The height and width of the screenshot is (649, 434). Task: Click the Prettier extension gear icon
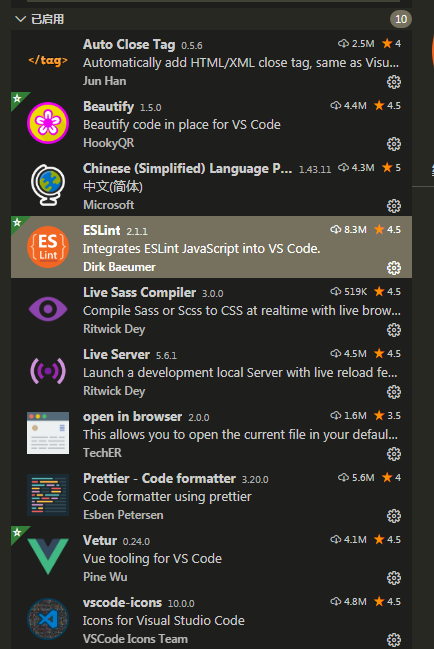click(393, 516)
